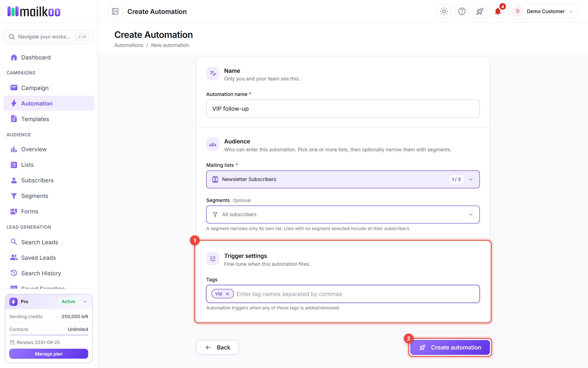Remove the vip tag with its x
Viewport: 588px width, 368px height.
point(227,294)
